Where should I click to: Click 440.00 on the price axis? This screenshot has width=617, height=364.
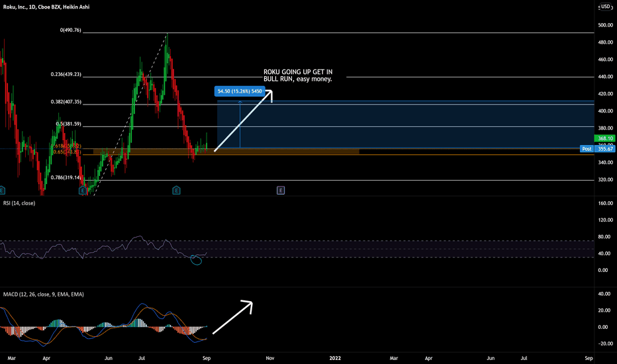click(x=606, y=77)
